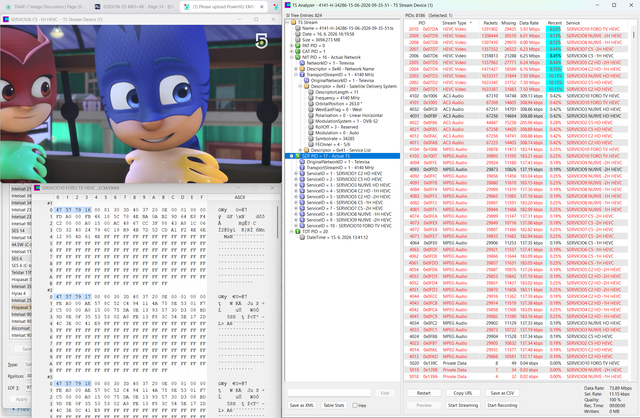
Task: Select Hispasat entry in satellite list
Action: pyautogui.click(x=21, y=307)
